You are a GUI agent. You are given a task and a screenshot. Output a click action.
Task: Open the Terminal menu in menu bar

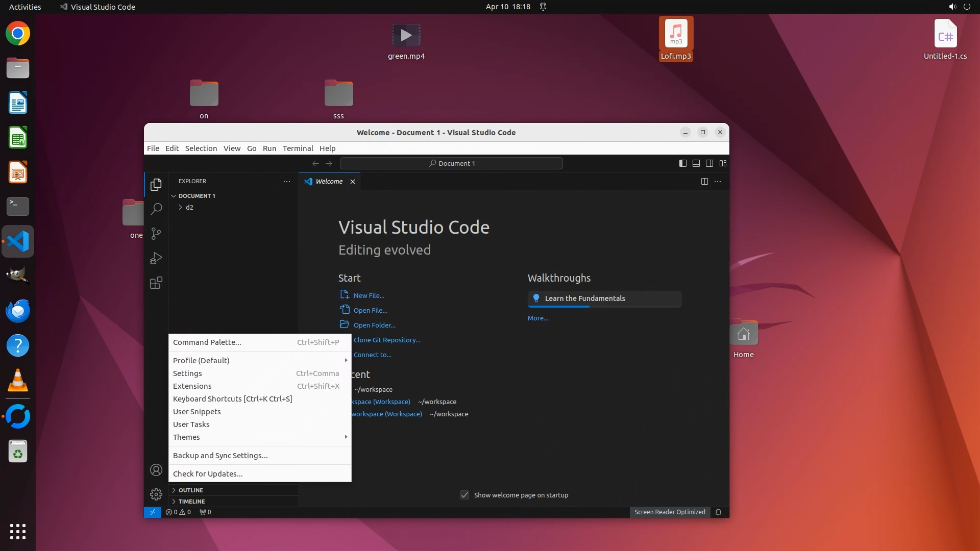[x=298, y=148]
